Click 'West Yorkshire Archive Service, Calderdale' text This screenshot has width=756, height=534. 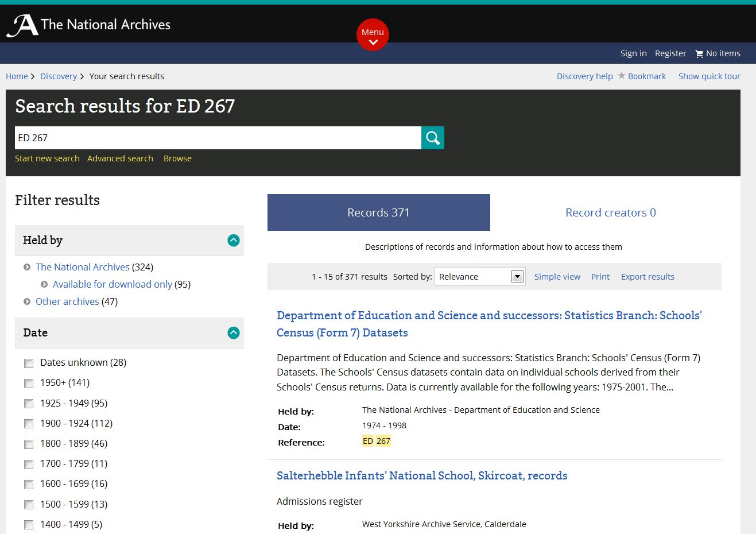click(x=444, y=524)
